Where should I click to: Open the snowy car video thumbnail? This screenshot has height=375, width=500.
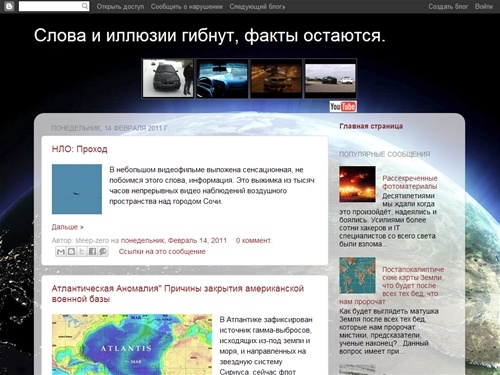(168, 79)
